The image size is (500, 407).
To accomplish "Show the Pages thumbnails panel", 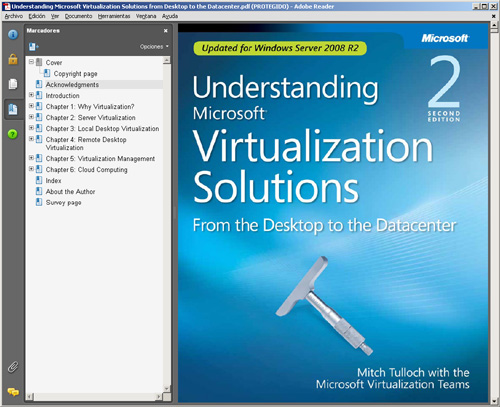I will click(x=13, y=84).
